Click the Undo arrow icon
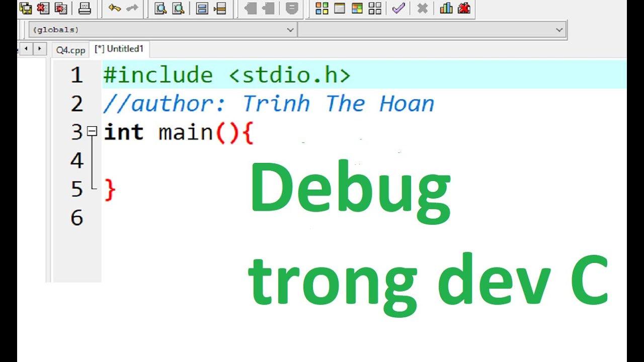Image resolution: width=644 pixels, height=362 pixels. [115, 8]
